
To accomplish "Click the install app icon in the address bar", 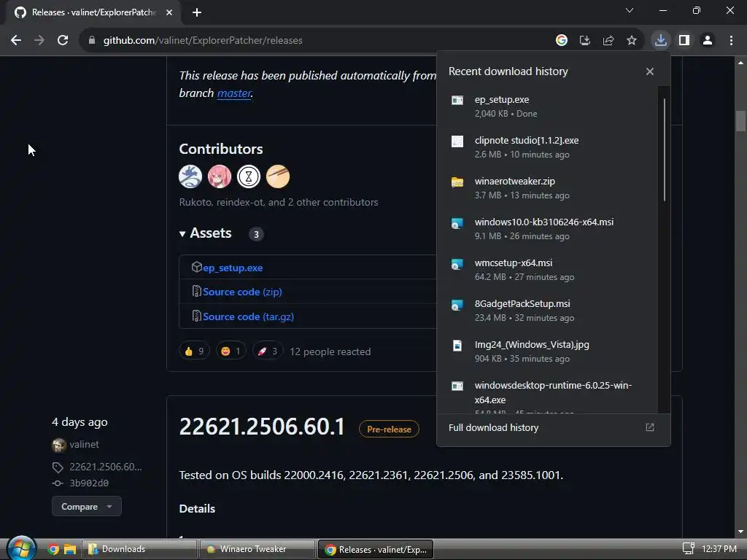I will pos(584,41).
